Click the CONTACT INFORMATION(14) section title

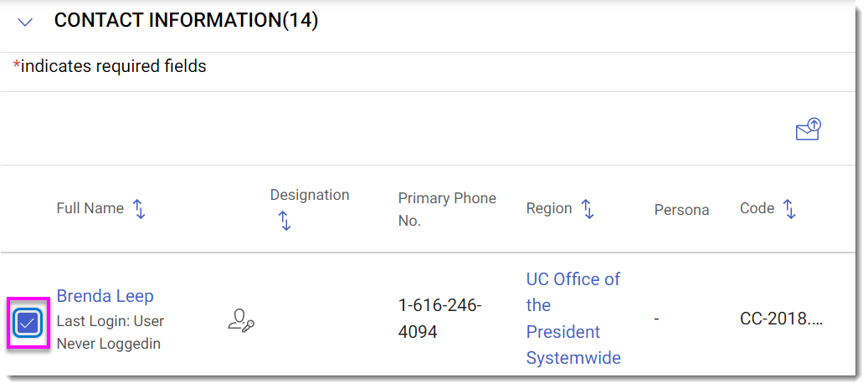click(x=186, y=21)
